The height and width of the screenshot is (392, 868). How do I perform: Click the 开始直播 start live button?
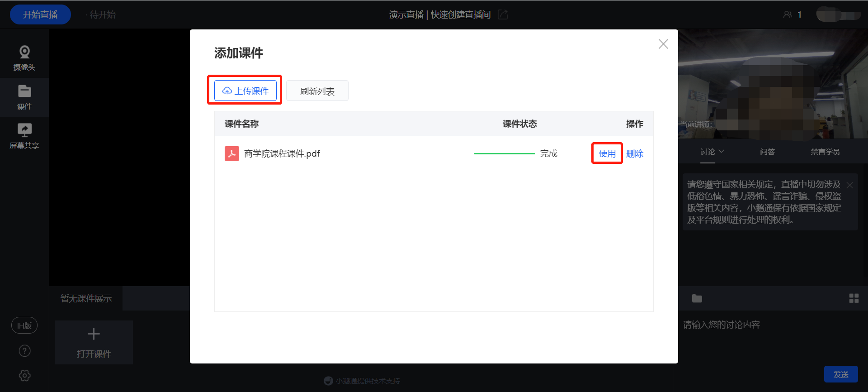(40, 14)
